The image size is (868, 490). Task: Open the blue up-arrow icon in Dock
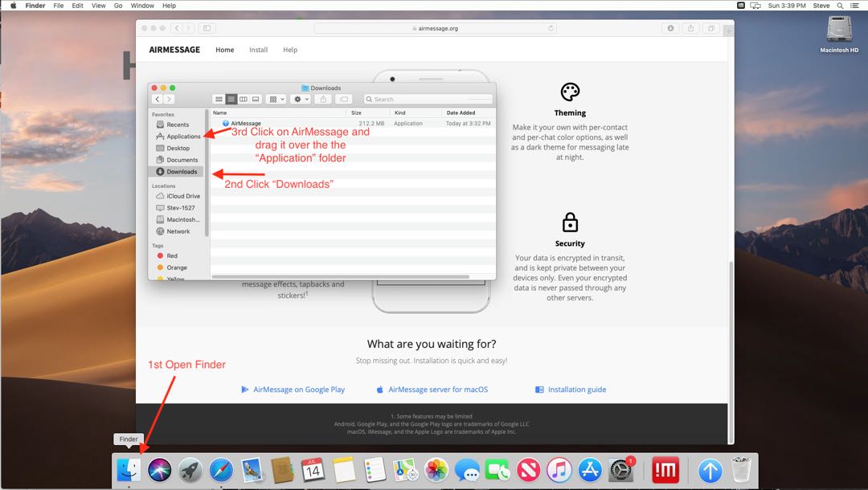[x=710, y=471]
